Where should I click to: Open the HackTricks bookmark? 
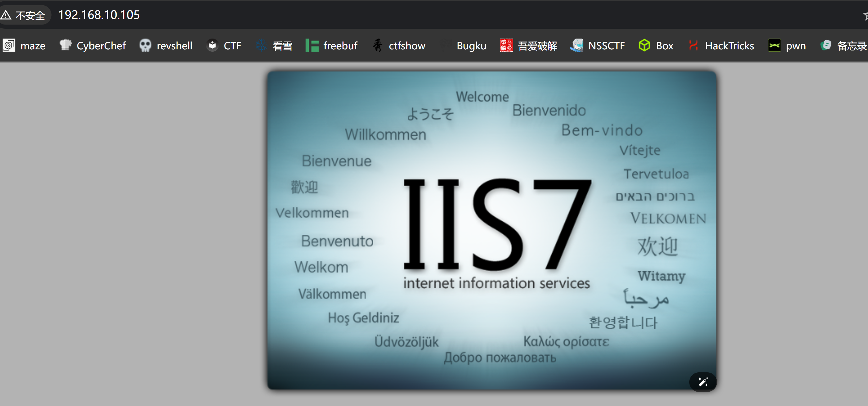721,45
